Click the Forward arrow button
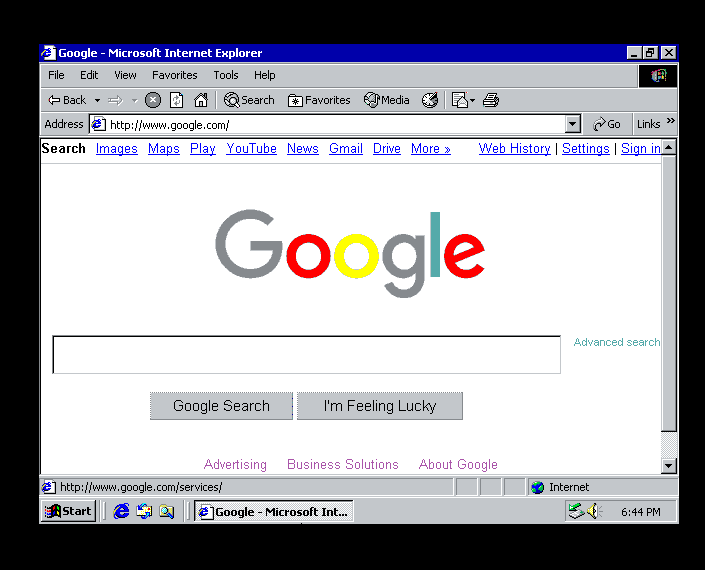Screen dimensions: 705x570 [x=116, y=100]
